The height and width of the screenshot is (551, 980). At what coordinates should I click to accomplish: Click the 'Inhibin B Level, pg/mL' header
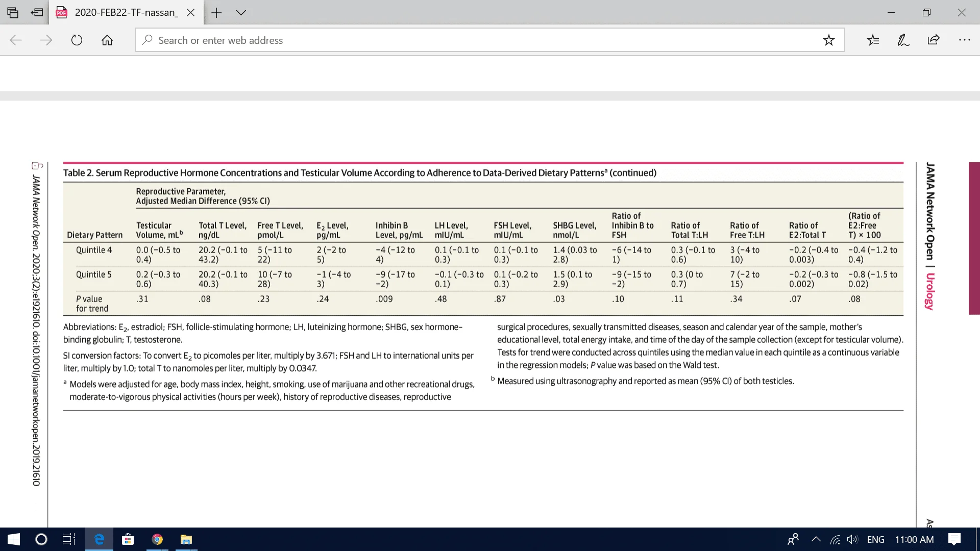tap(399, 230)
